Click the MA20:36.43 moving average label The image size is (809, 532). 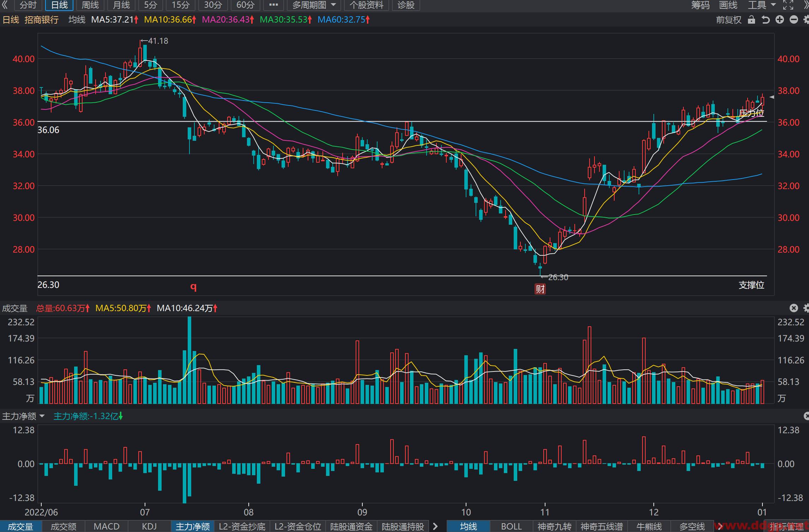(228, 20)
